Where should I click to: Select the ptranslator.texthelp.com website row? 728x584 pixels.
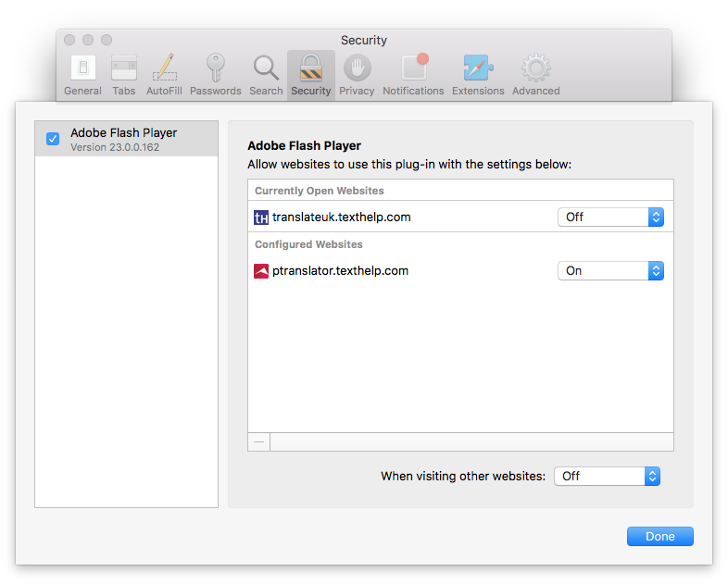[x=460, y=271]
